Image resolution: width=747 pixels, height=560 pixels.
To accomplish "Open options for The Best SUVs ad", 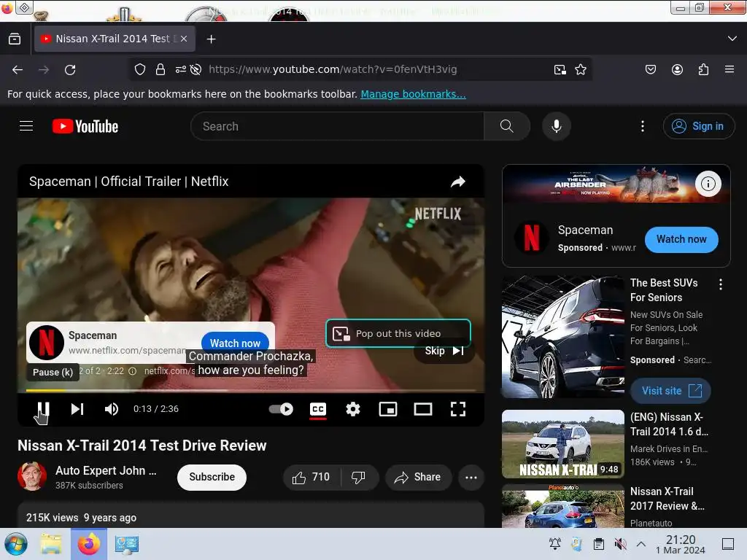I will 720,284.
